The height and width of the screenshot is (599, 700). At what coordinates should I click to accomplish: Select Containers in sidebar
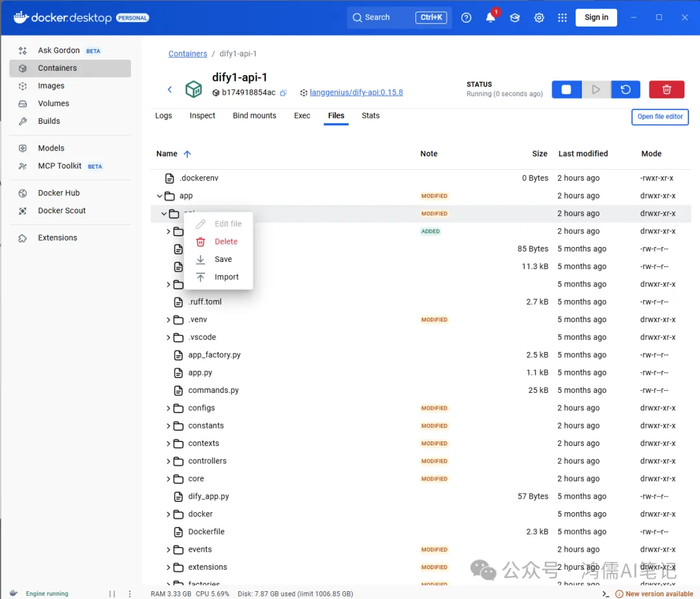tap(69, 68)
